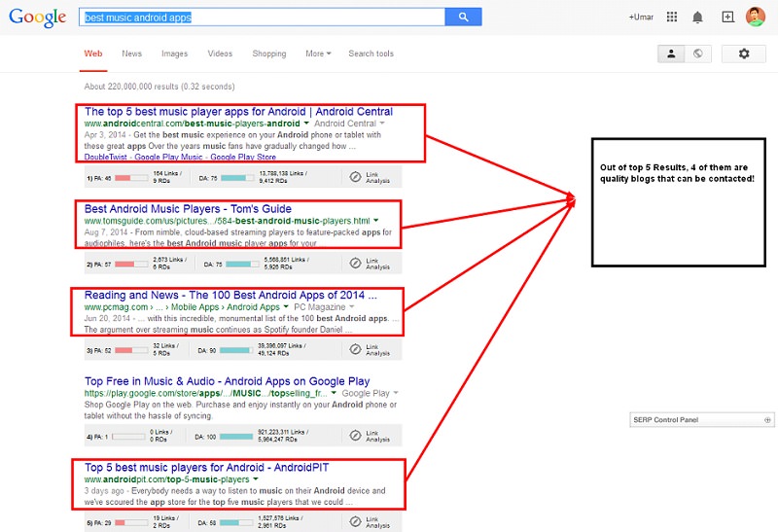Screen dimensions: 778x532
Task: Expand dropdown arrow next to play.google.com URL
Action: (x=334, y=393)
